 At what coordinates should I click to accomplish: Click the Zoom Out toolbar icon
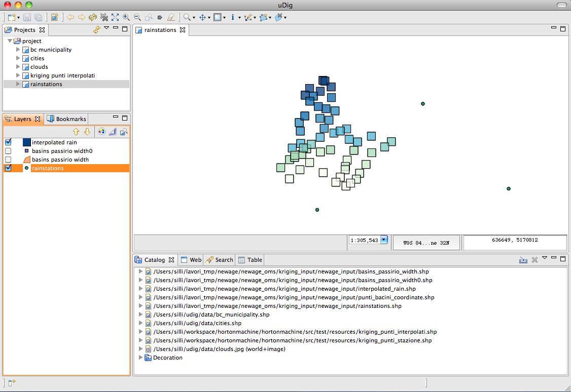[137, 17]
